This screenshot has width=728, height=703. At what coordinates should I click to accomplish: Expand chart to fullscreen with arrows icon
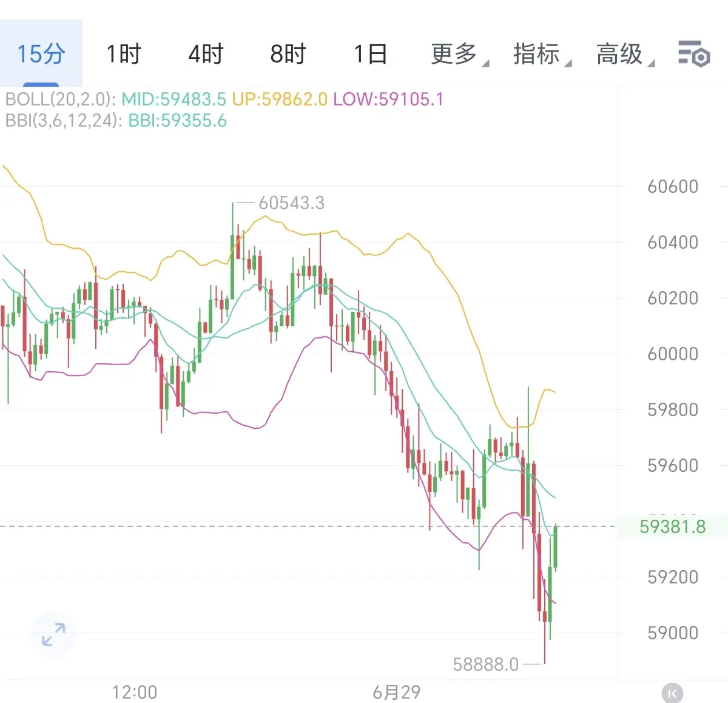point(53,634)
